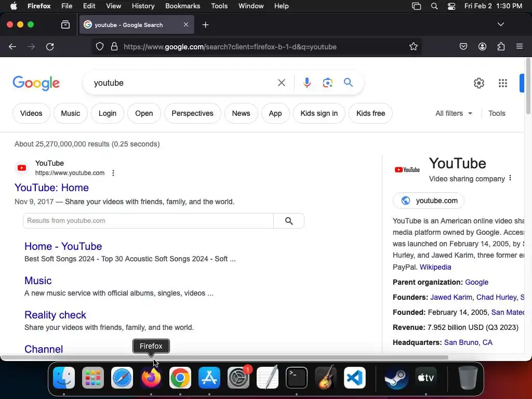Open the tracking protection shield icon
Viewport: 532px width, 399px height.
point(99,46)
